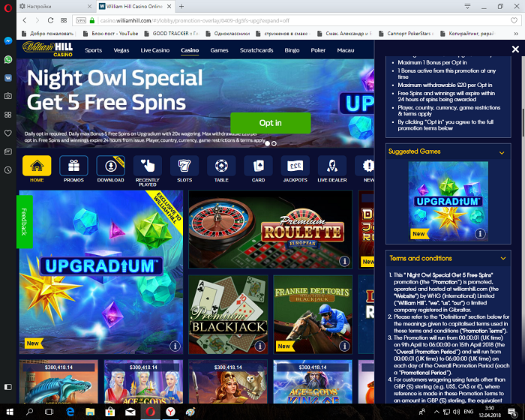Launch the large Upgradium game tile
Image resolution: width=525 pixels, height=420 pixels.
(100, 272)
